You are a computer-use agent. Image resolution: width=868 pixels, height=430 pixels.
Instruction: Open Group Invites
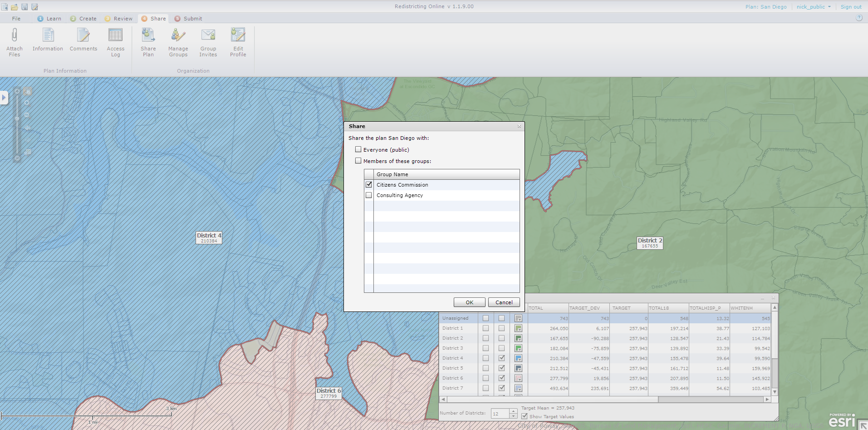(x=208, y=42)
